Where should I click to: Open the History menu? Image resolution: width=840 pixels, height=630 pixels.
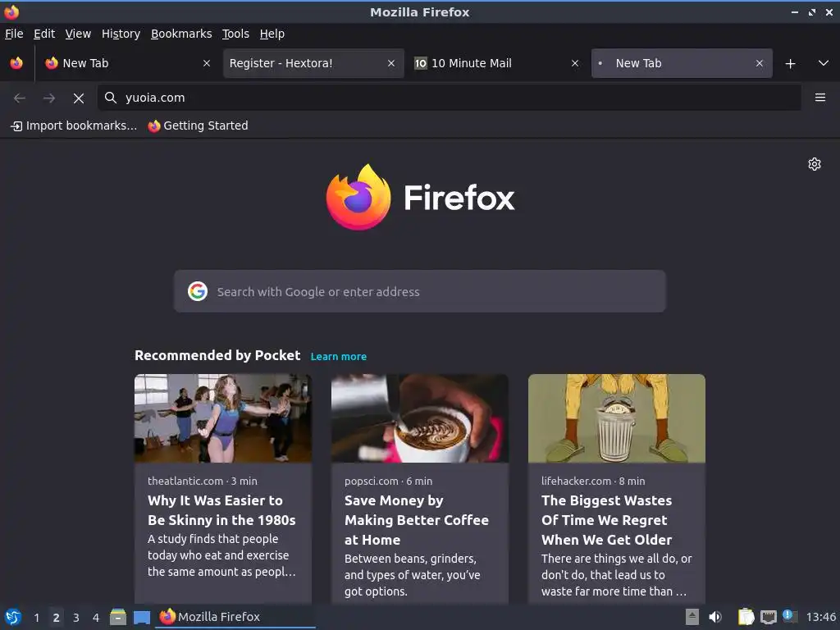(121, 34)
